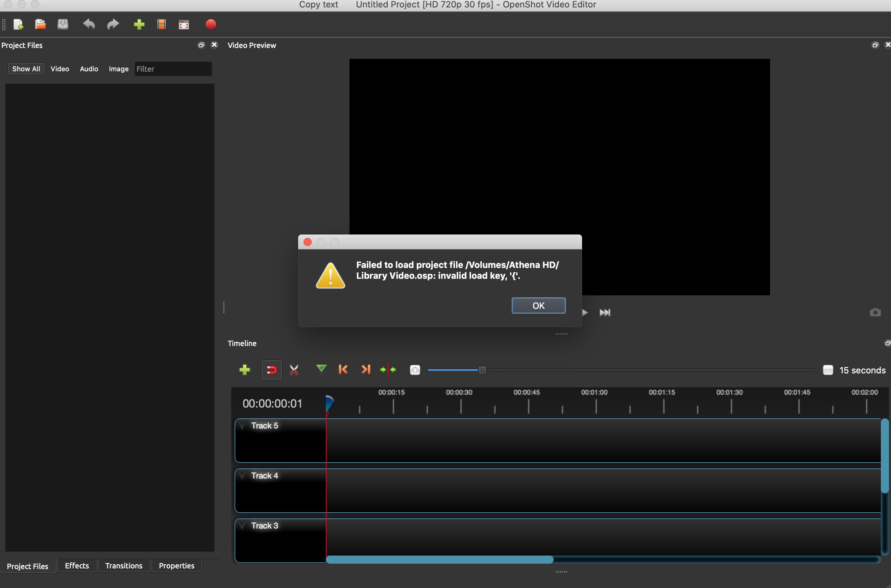891x588 pixels.
Task: Open the Track 3 dropdown arrow
Action: coord(243,525)
